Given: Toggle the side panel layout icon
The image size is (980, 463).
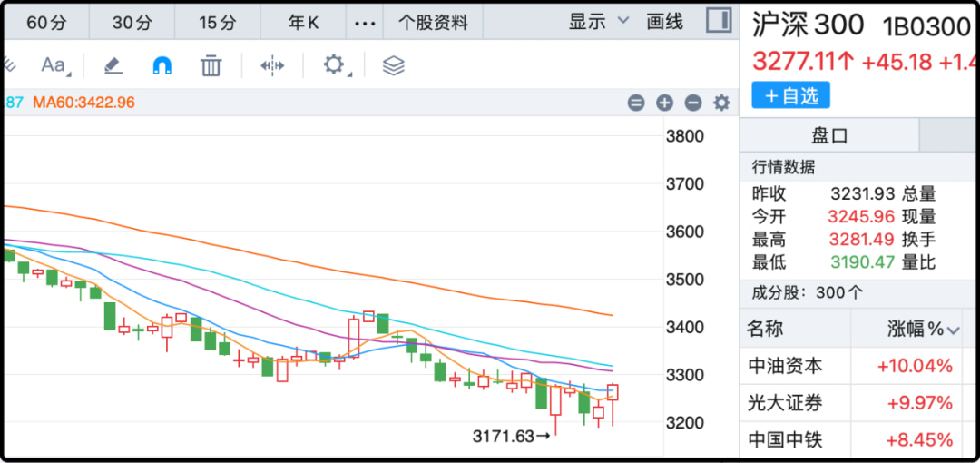Looking at the screenshot, I should coord(719,20).
